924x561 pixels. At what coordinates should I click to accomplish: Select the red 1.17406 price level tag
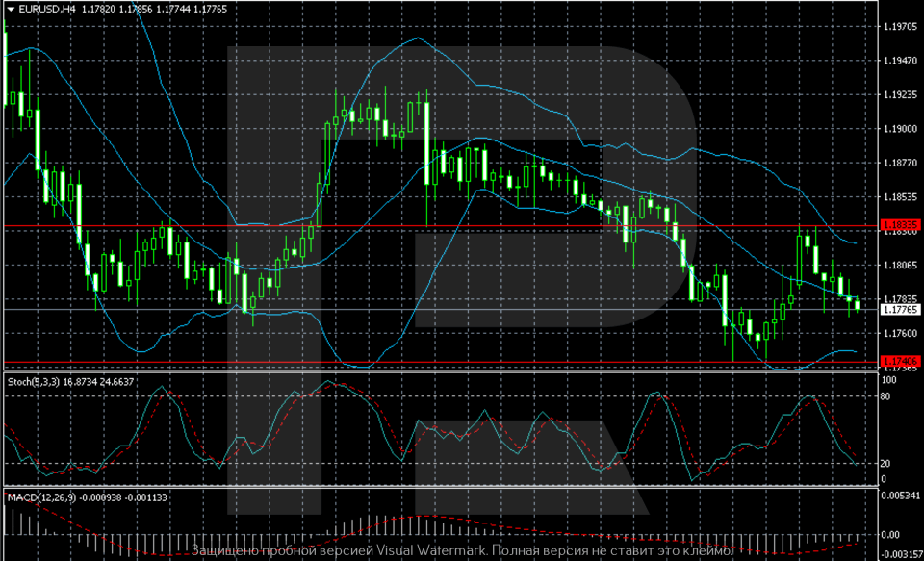pyautogui.click(x=901, y=362)
